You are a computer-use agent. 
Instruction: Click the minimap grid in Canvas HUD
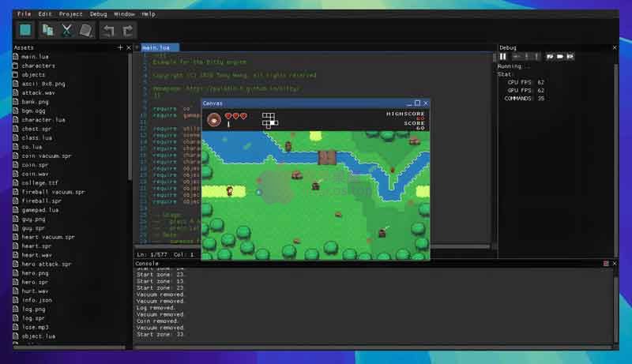[x=269, y=120]
